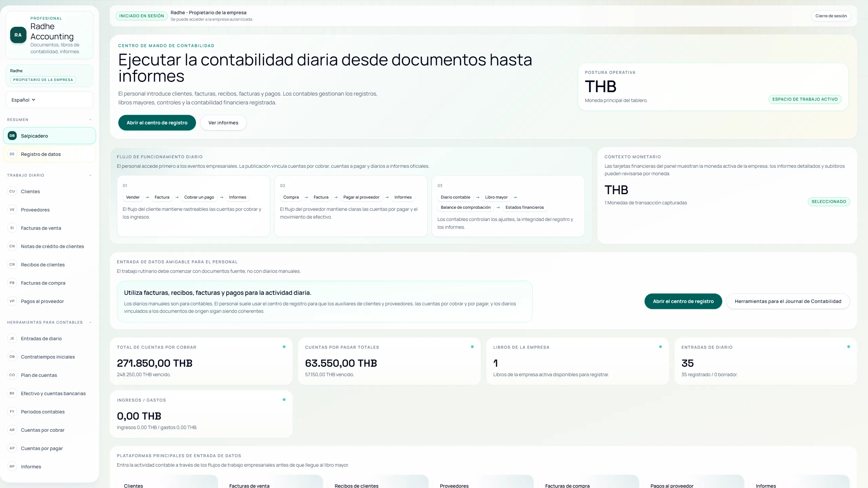Image resolution: width=868 pixels, height=488 pixels.
Task: Open Herramientas para el Journal de Contabilidad
Action: tap(788, 301)
